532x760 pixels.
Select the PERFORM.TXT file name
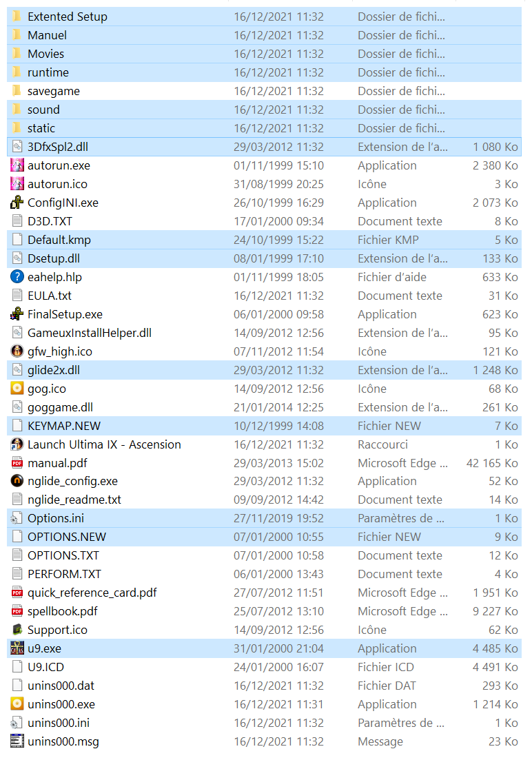click(x=65, y=574)
